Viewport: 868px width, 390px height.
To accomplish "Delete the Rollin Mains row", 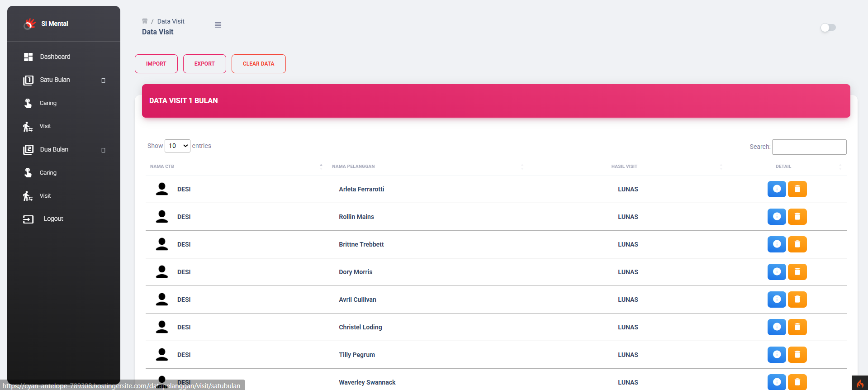I will [x=797, y=217].
